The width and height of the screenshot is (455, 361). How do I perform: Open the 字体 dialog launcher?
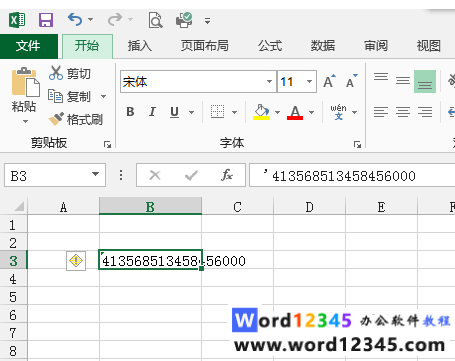pyautogui.click(x=358, y=144)
